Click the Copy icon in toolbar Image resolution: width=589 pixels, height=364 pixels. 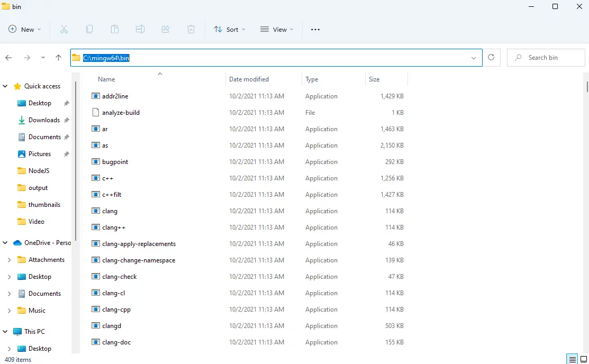[x=89, y=30]
